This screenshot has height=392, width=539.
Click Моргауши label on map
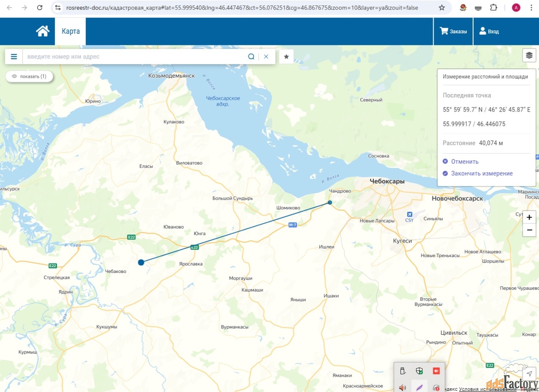241,278
